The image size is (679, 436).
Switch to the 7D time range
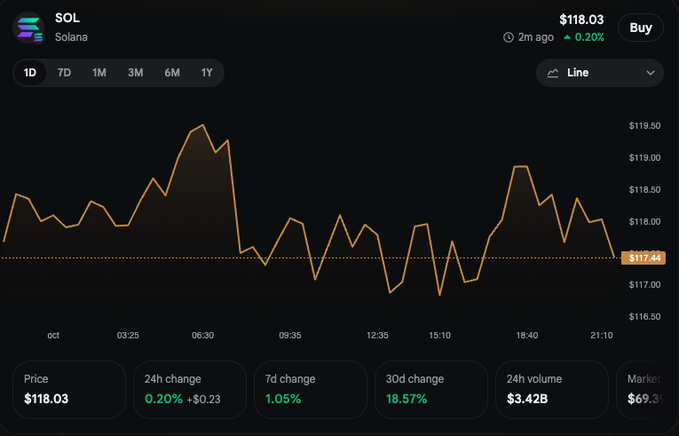click(64, 73)
